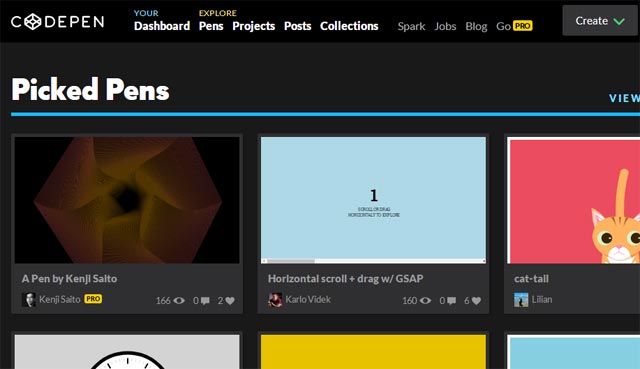Click comment icon on Kenji Saito's pen
640x369 pixels.
[x=205, y=301]
